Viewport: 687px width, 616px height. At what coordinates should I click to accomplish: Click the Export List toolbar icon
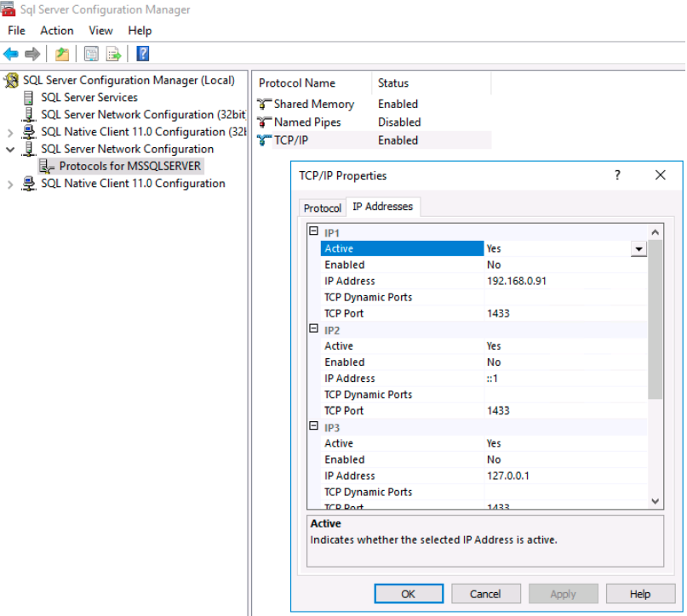113,54
